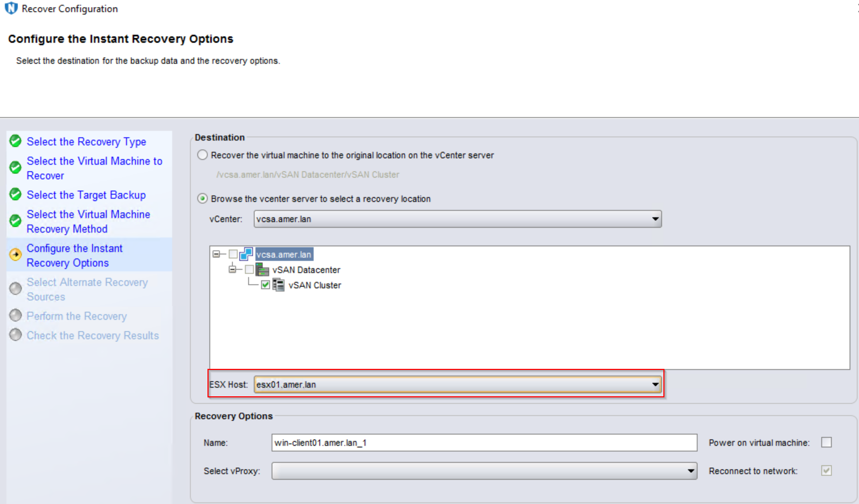Check the vcsa.amer.lan tree checkbox
The width and height of the screenshot is (859, 504).
coord(233,254)
